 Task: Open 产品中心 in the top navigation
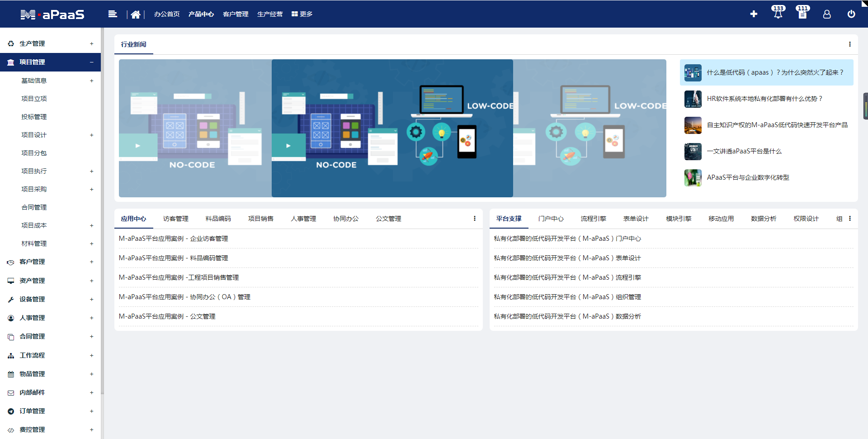(201, 14)
